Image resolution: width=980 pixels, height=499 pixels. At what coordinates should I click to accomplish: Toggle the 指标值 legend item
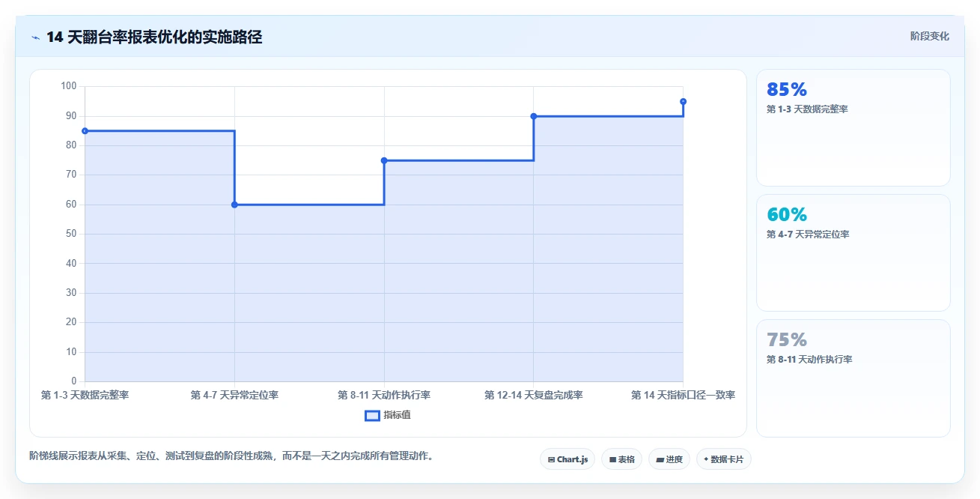[x=387, y=415]
